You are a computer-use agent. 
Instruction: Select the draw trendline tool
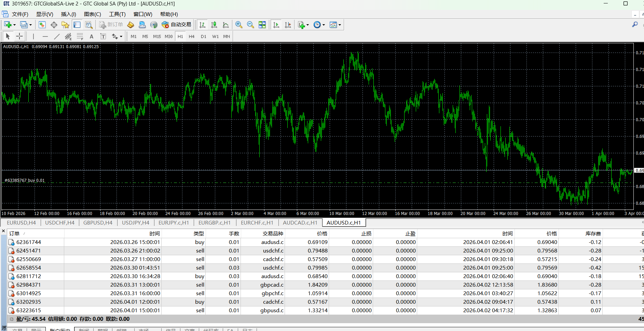click(57, 37)
